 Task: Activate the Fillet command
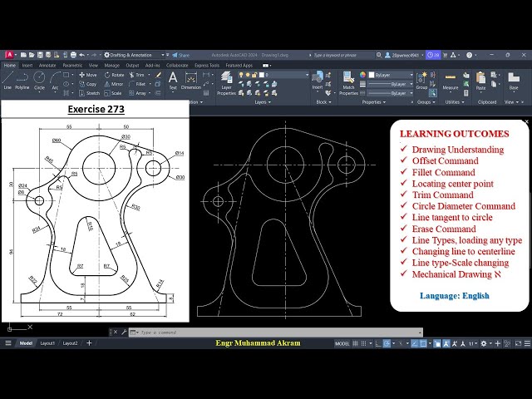click(x=137, y=84)
